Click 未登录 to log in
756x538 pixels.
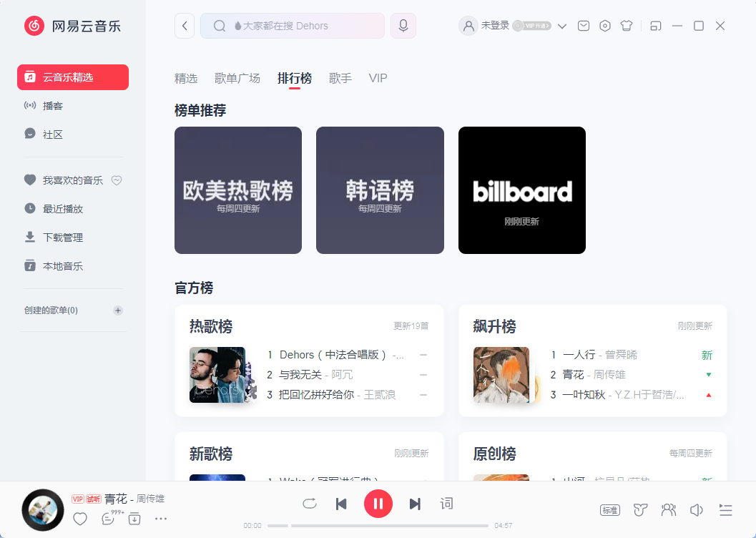(495, 26)
